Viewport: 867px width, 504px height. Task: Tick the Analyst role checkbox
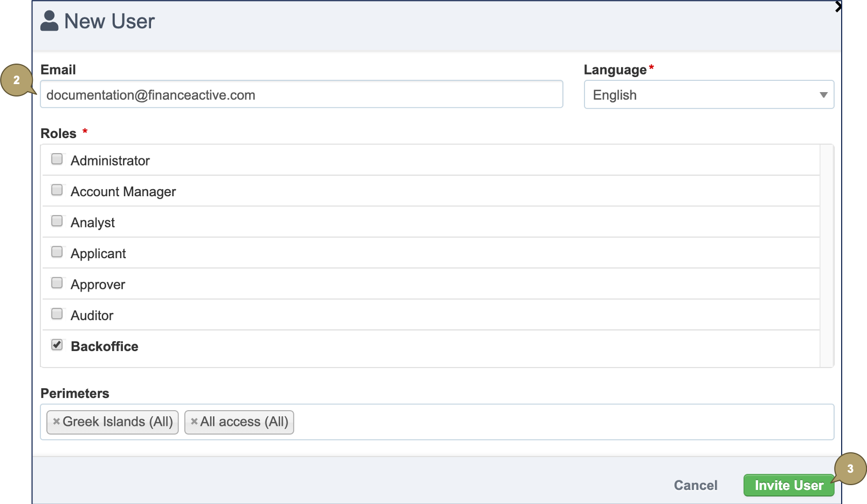tap(57, 221)
